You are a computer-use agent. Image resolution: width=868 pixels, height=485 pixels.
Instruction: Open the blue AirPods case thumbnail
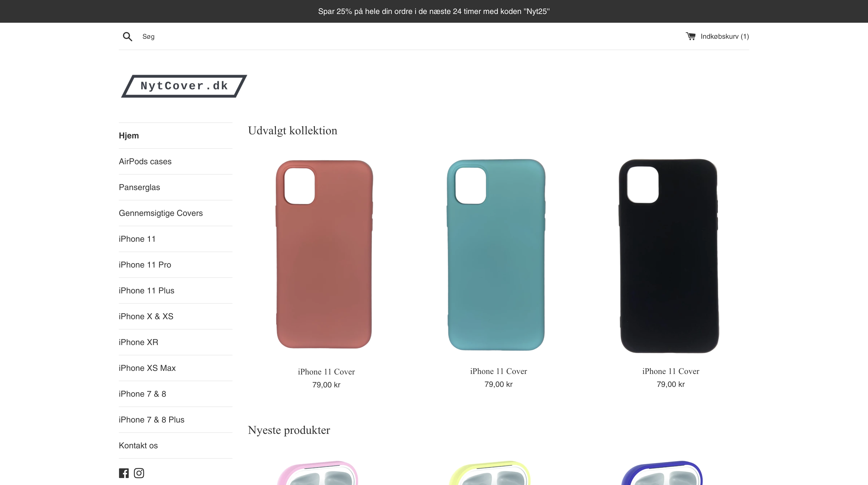click(662, 473)
